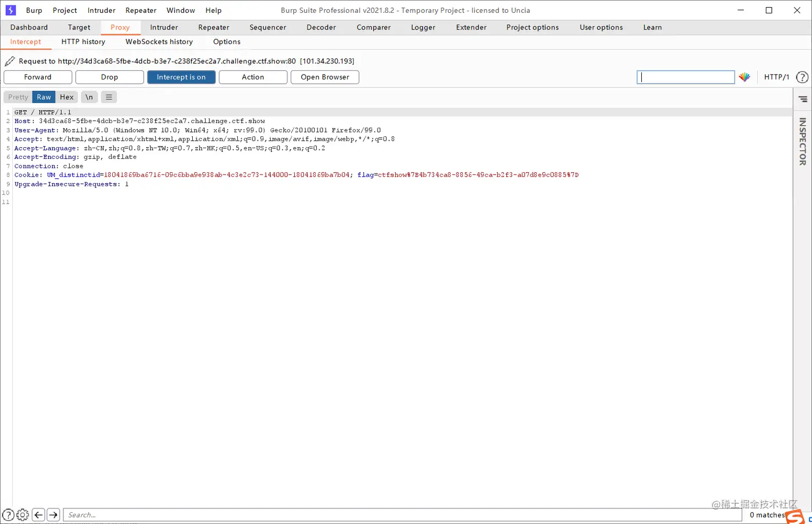Open the bottom-left help circle icon
The image size is (812, 524).
(x=8, y=515)
